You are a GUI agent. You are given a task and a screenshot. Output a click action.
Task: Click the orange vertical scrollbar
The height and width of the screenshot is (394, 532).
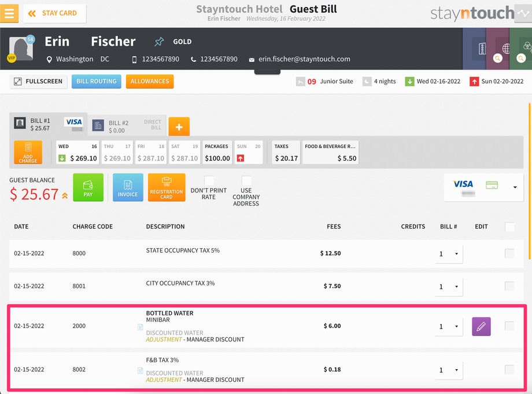[529, 182]
